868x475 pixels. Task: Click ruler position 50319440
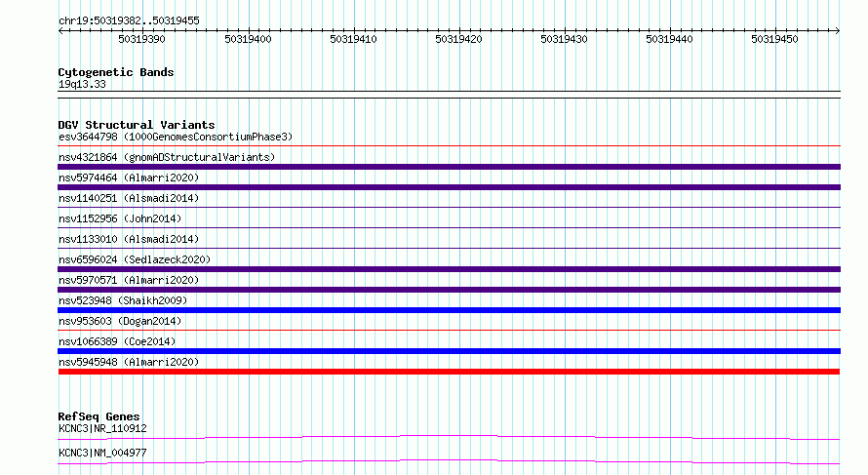(669, 39)
